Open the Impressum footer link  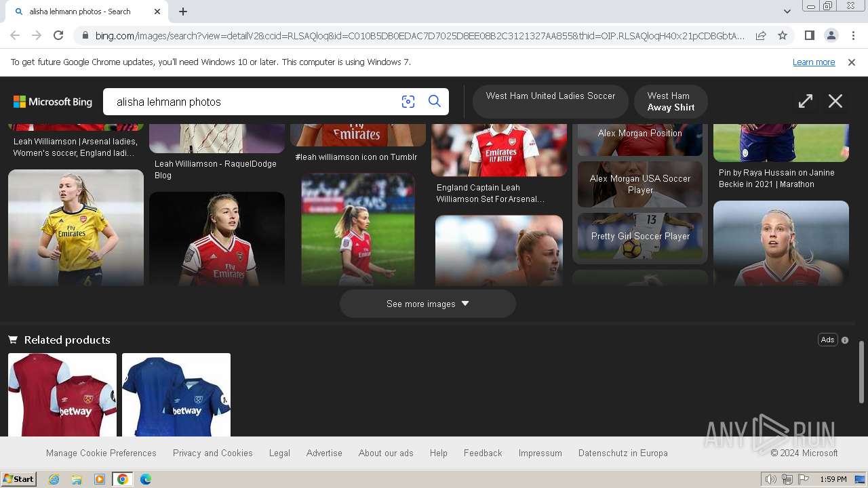click(x=540, y=453)
